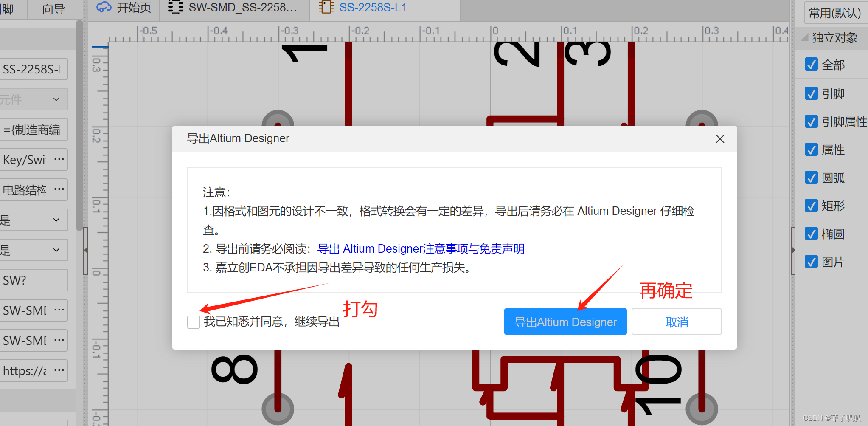This screenshot has width=868, height=426.
Task: Click the chip icon on SS-2258S-L1 tab
Action: click(x=326, y=7)
